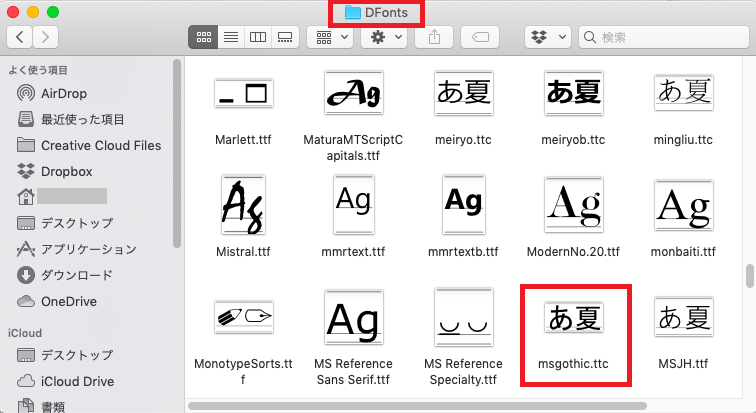The width and height of the screenshot is (756, 413).
Task: Switch to gallery view mode
Action: click(285, 37)
